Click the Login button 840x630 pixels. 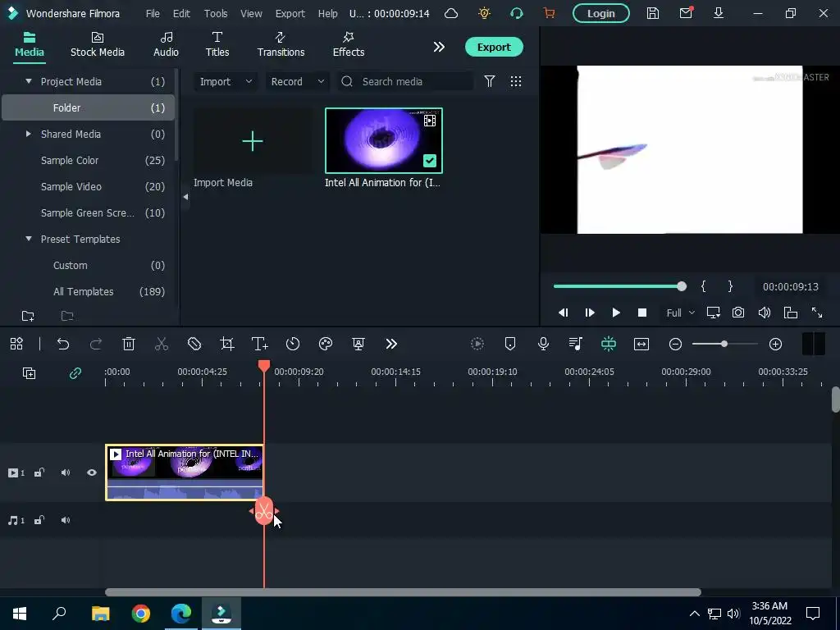tap(601, 13)
